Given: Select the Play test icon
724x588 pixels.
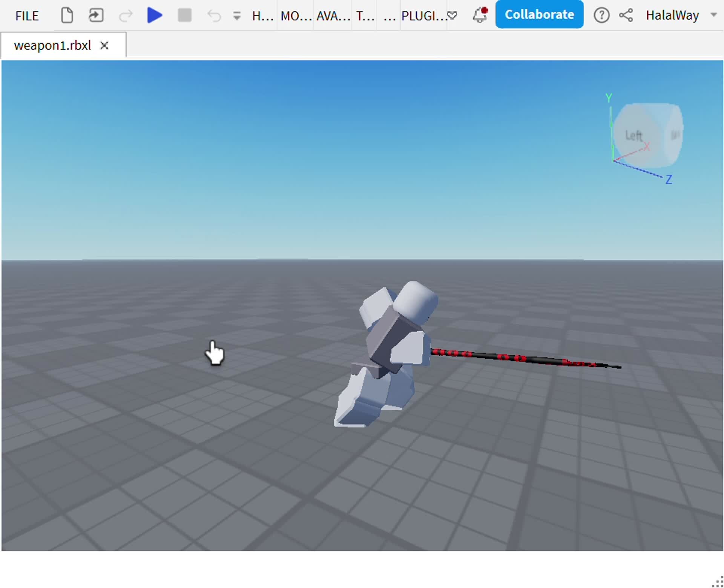Looking at the screenshot, I should point(154,15).
